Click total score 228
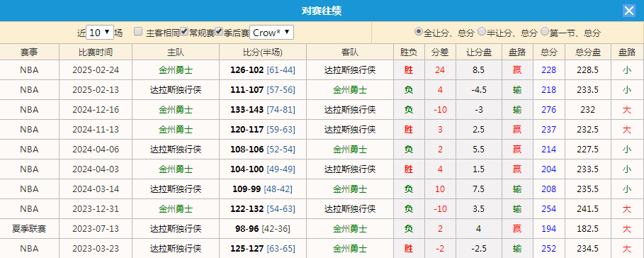Screen dimensions: 644x258 click(x=549, y=70)
